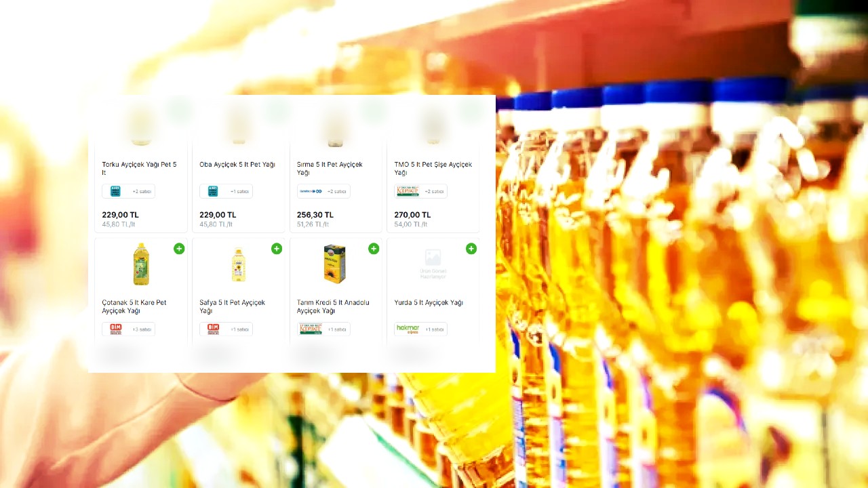Open Oba Ayçiçek 5 lt Pet Yağı link
This screenshot has width=868, height=488.
tap(237, 165)
